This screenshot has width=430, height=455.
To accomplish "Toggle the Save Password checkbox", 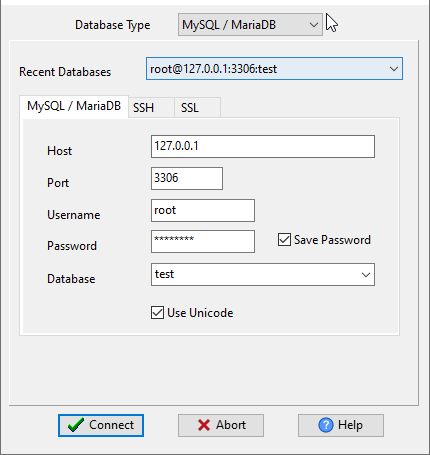I will click(284, 240).
